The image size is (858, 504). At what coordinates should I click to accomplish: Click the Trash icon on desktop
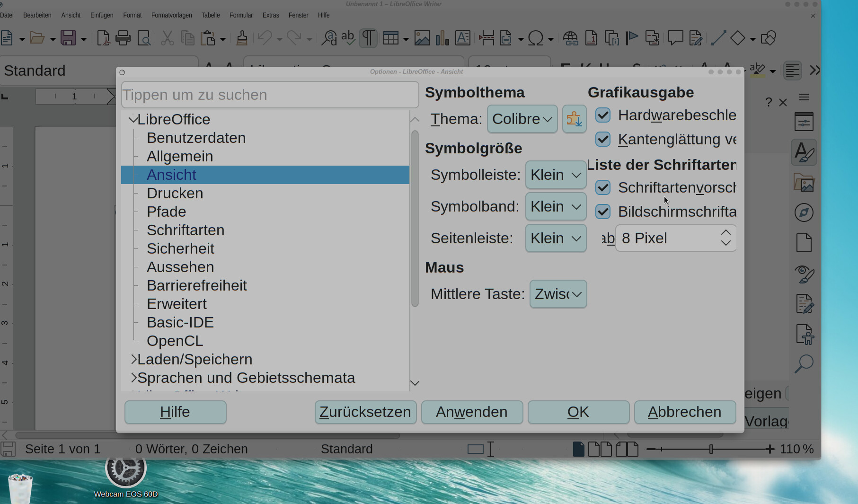(x=20, y=488)
